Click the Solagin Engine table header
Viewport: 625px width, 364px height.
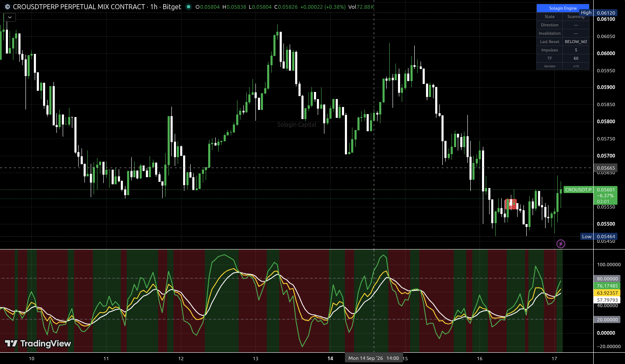tap(563, 8)
